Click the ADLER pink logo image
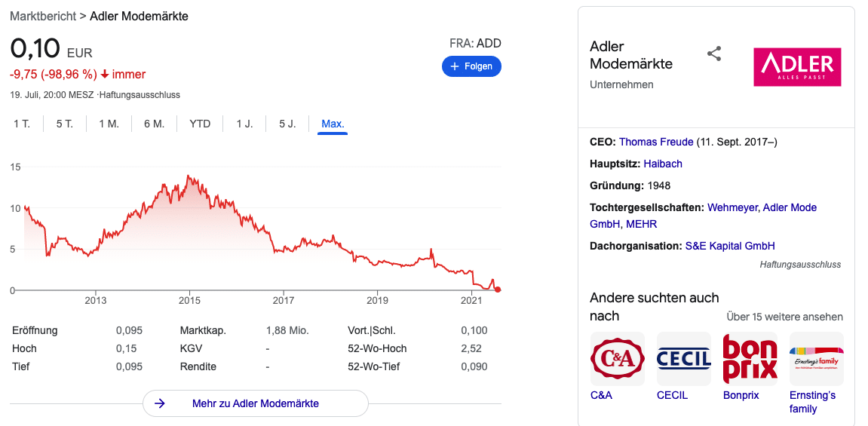Viewport: 868px width, 426px height. [x=797, y=67]
